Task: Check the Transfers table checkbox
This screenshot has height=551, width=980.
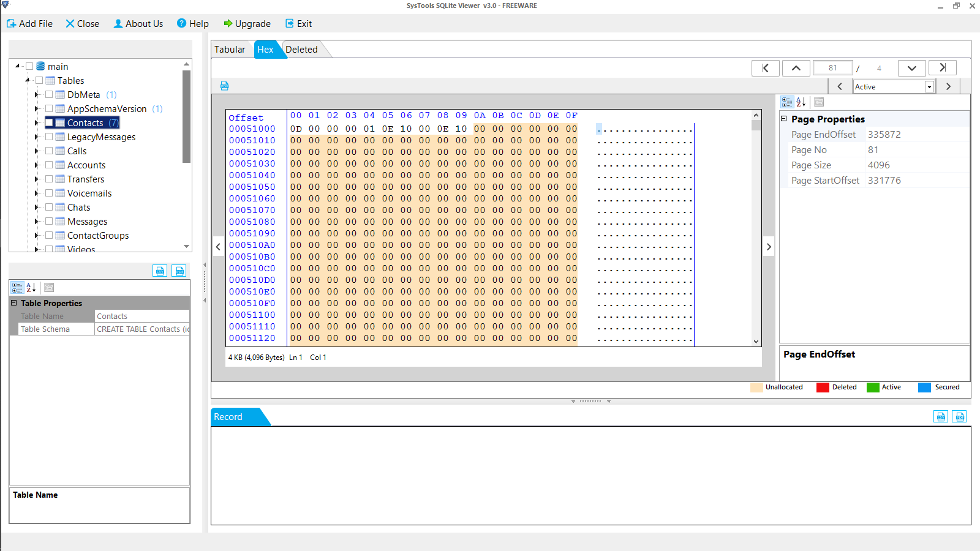Action: click(x=49, y=179)
